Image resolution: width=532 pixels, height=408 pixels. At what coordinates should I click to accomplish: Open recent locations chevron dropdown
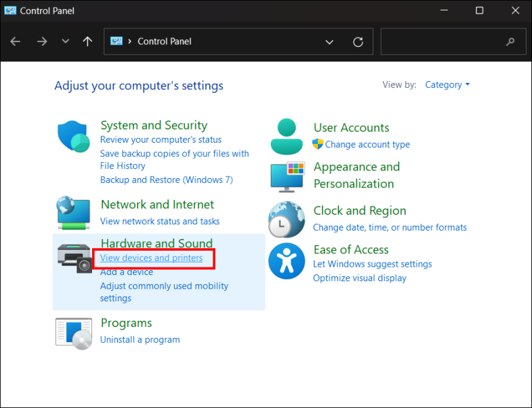tap(65, 42)
